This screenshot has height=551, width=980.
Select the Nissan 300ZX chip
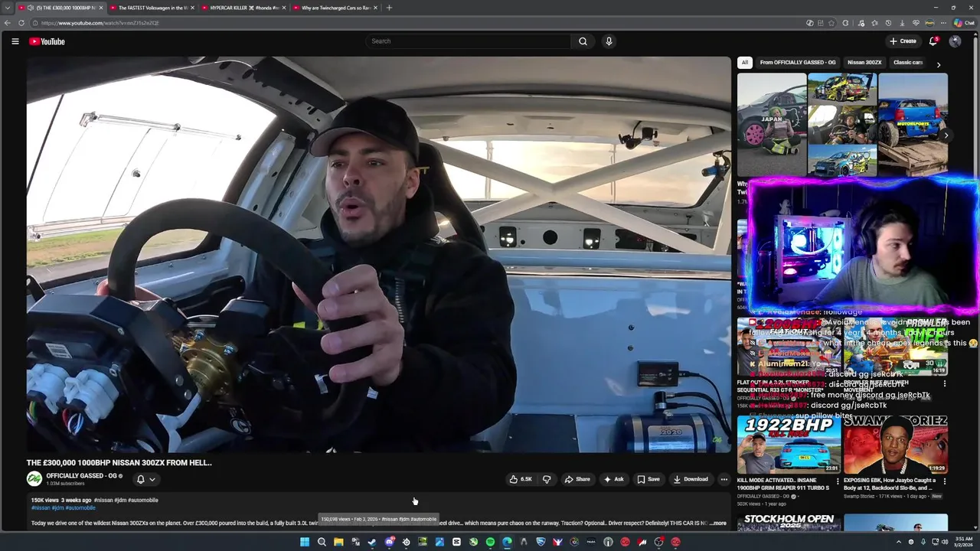click(864, 63)
